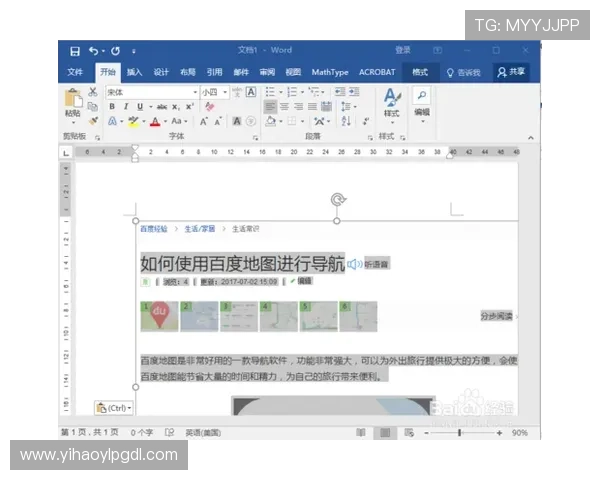Open the ACROBAT ribbon tab
Viewport: 600px width, 480px height.
tap(377, 72)
